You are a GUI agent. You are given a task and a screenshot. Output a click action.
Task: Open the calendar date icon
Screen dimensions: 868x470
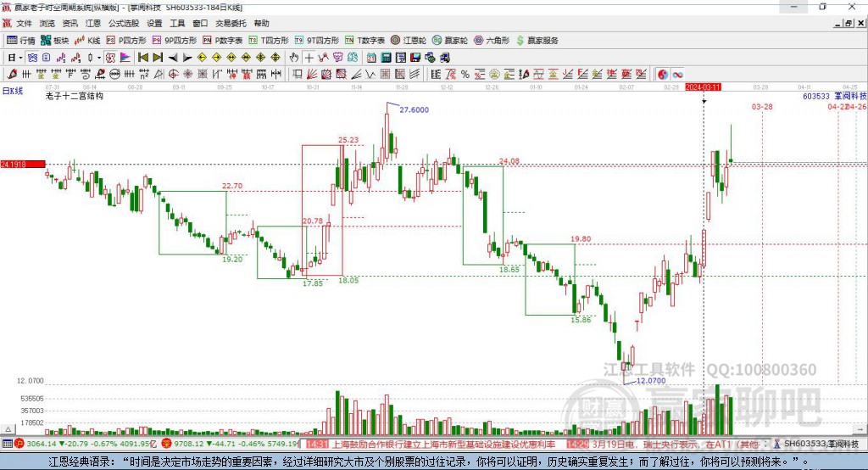371,57
